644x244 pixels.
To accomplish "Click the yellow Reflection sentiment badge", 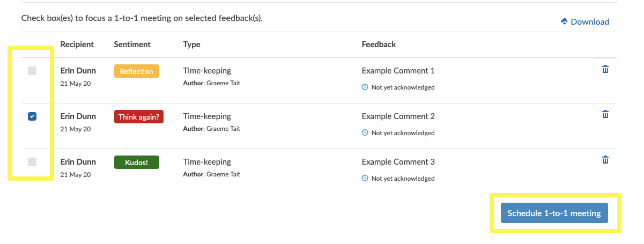I will 137,71.
